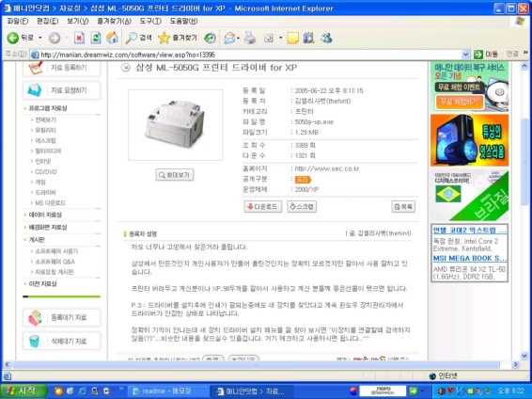Click the page icon in address bar
This screenshot has height=399, width=532.
point(34,55)
